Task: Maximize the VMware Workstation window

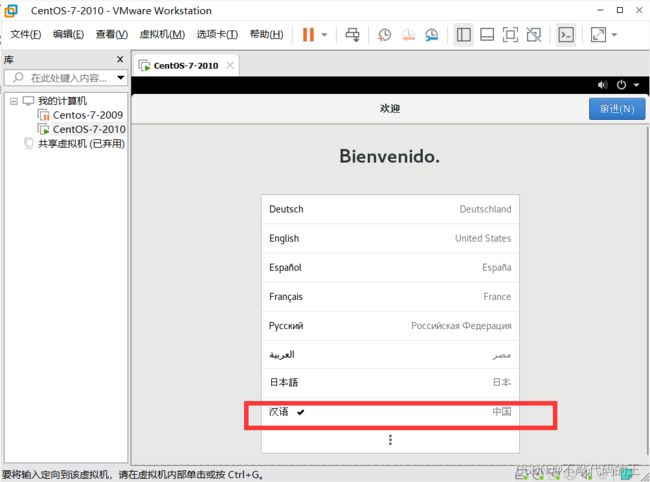Action: point(620,10)
